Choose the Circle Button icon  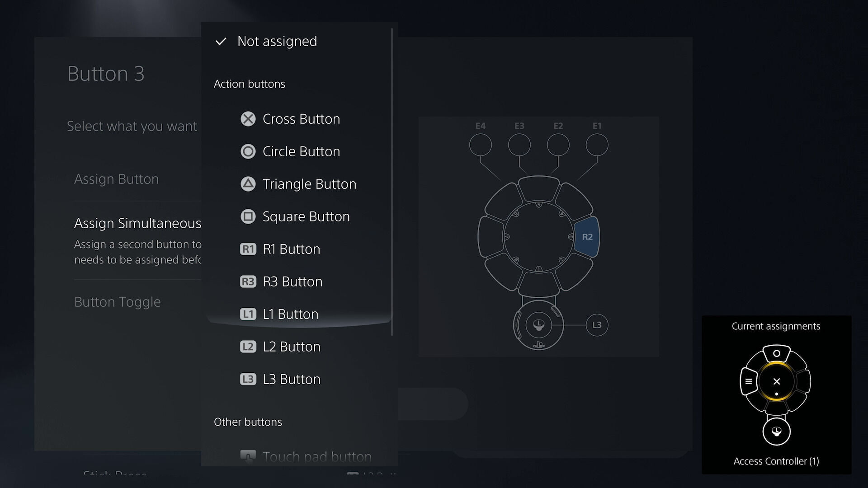248,151
